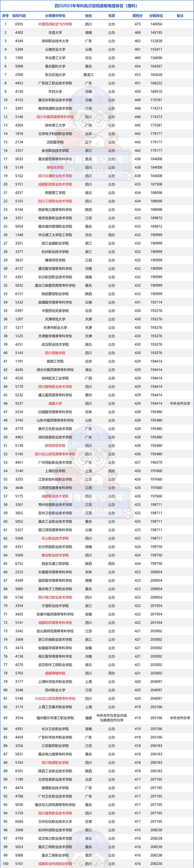Select 东北石油大学 row name
Viewport: 194px width, 868px height.
[x=55, y=75]
